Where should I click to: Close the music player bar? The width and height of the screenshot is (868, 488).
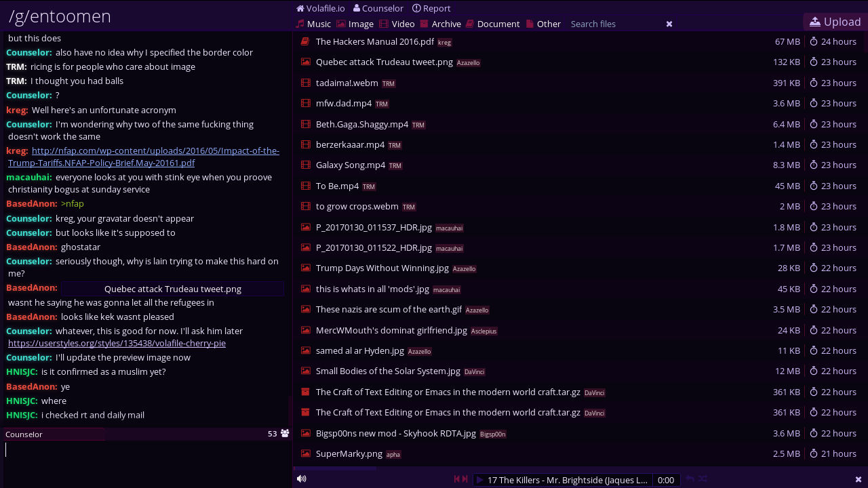tap(858, 479)
